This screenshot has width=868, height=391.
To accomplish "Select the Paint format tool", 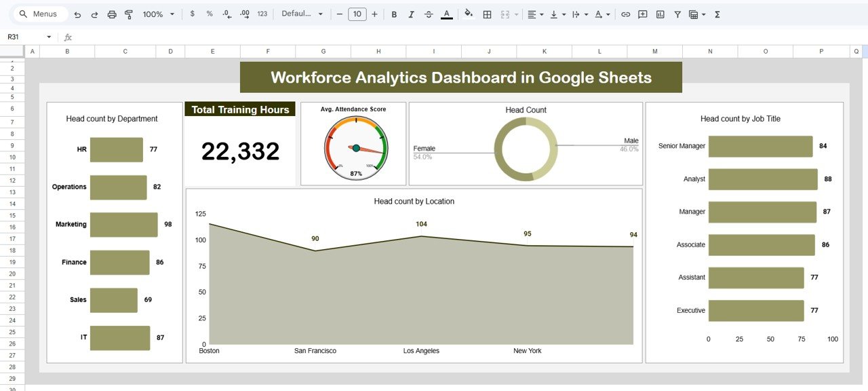I will [129, 14].
